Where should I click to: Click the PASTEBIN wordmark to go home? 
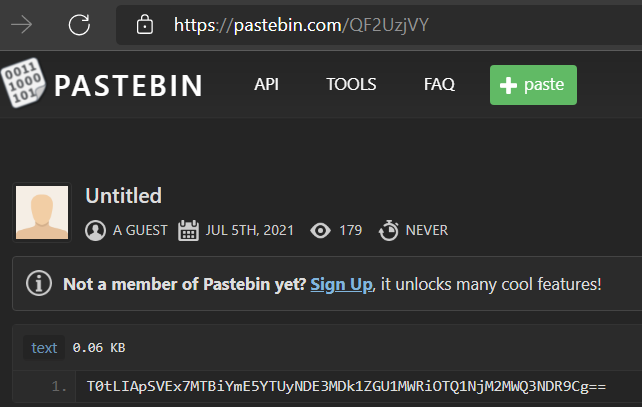(128, 85)
